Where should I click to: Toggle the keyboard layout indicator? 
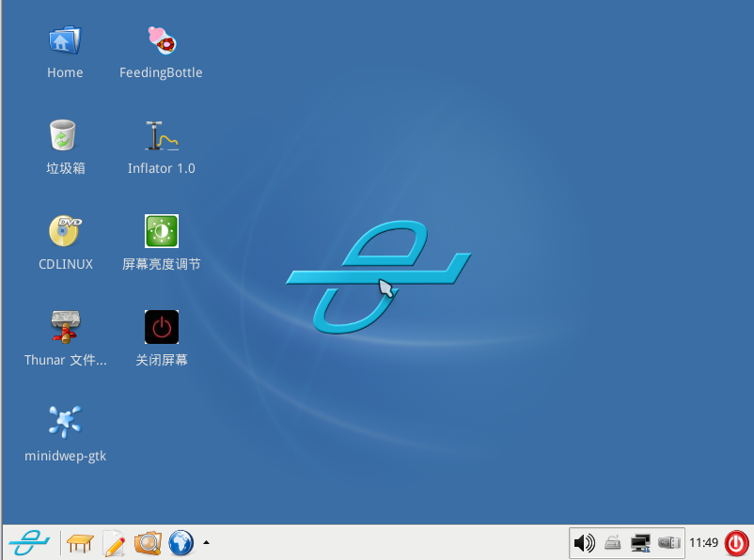612,543
